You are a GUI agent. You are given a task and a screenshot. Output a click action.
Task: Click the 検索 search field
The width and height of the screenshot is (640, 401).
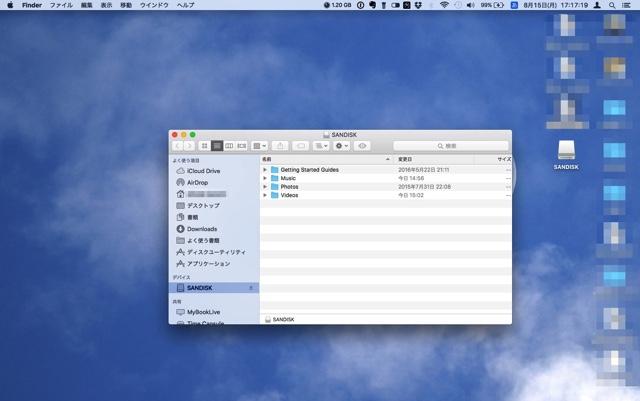click(x=450, y=146)
